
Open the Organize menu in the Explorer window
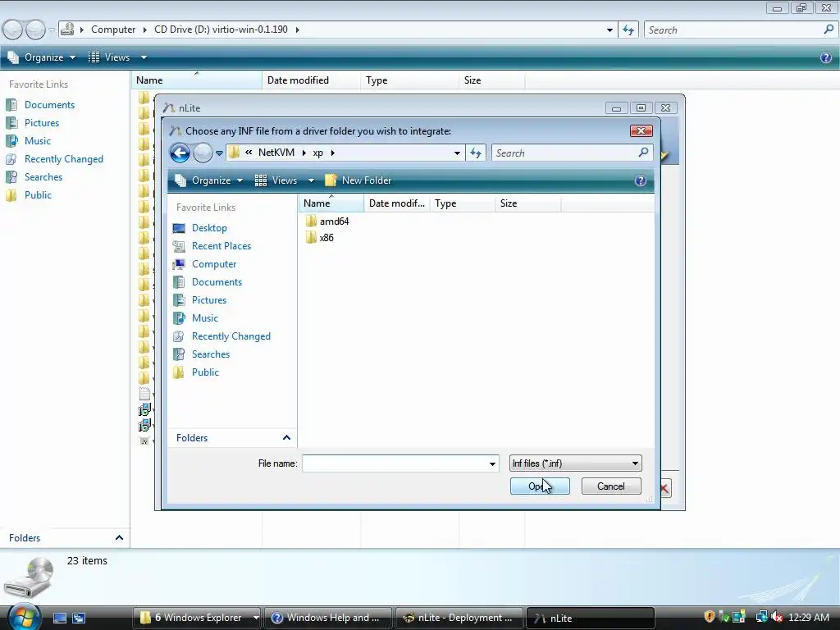[x=42, y=57]
